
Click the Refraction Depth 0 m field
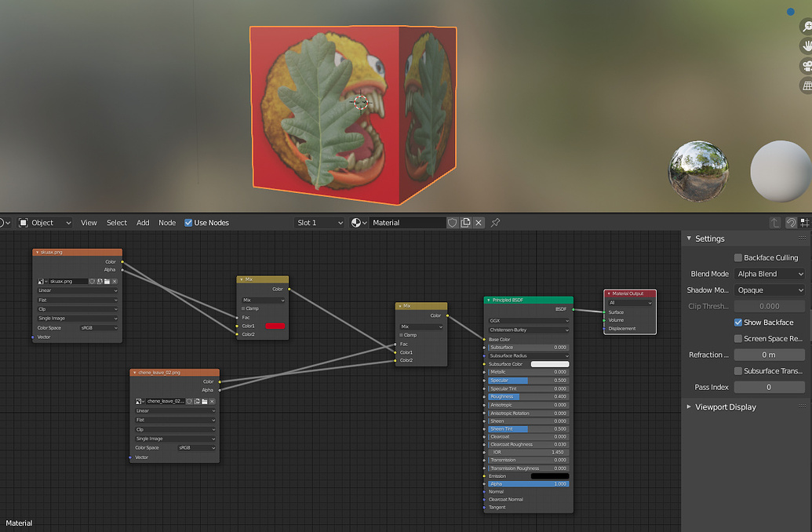click(x=770, y=355)
